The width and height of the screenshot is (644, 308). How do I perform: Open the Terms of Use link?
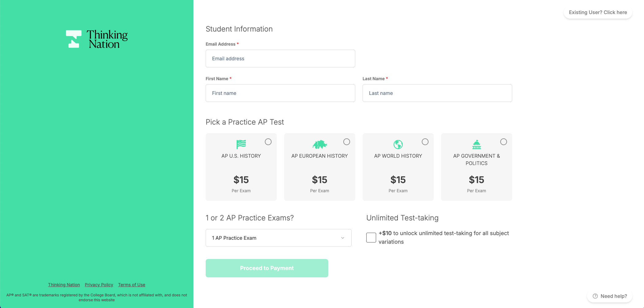(x=131, y=285)
